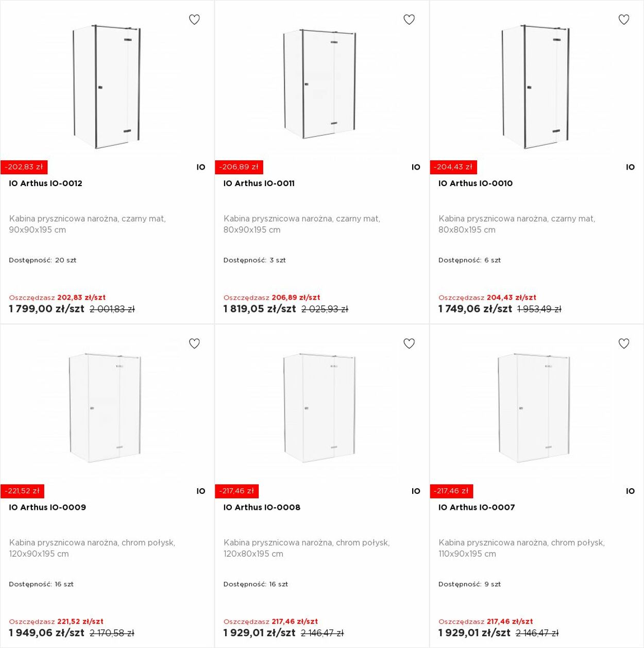This screenshot has width=644, height=648.
Task: Mark IO Arthus IO-0007 as favorite
Action: pyautogui.click(x=624, y=343)
